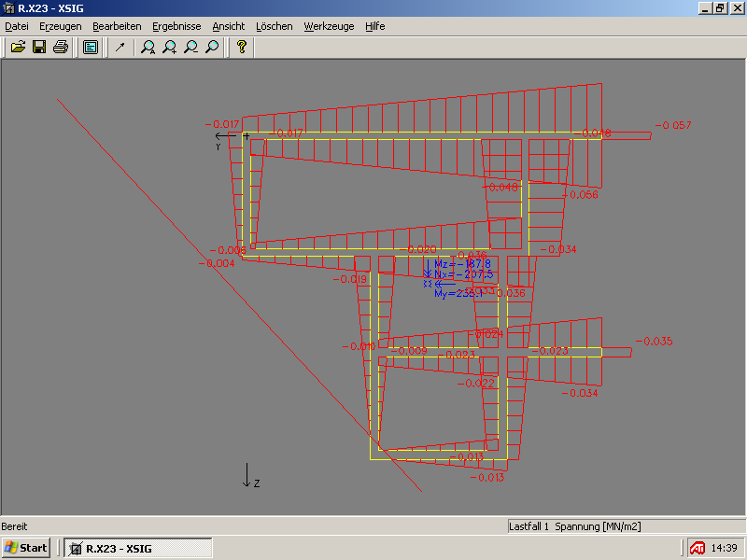
Task: Click stress value -0.010 label
Action: point(359,346)
